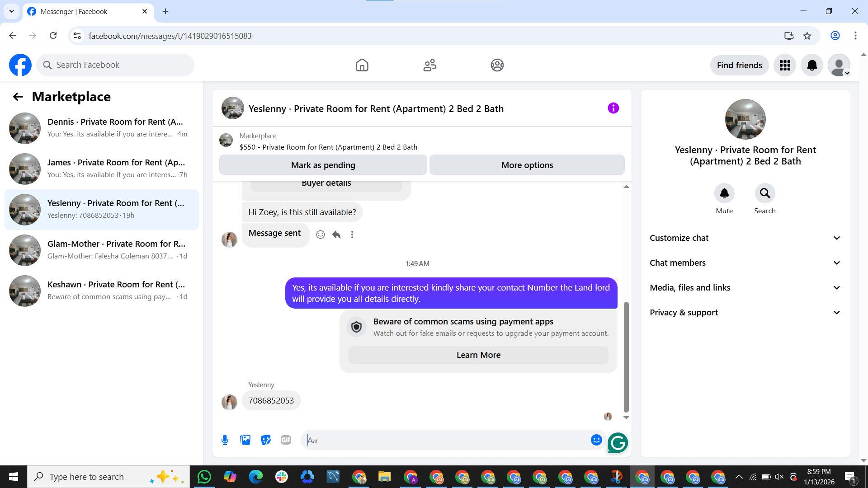This screenshot has width=868, height=488.
Task: Go to the Facebook Home tab
Action: click(362, 65)
